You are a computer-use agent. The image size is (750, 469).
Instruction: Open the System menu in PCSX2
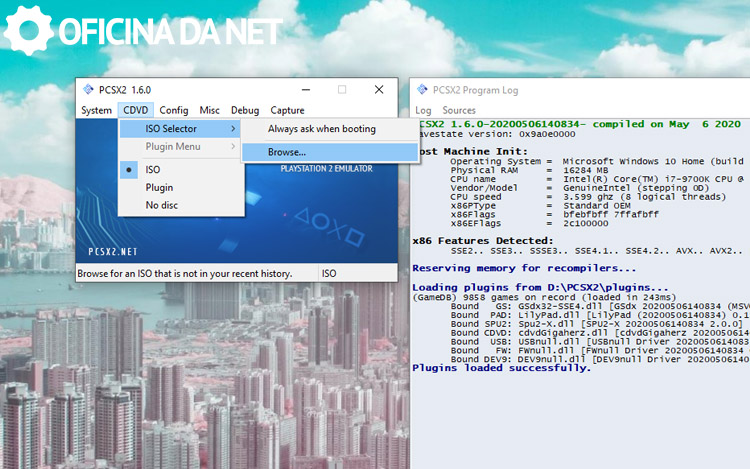point(96,110)
